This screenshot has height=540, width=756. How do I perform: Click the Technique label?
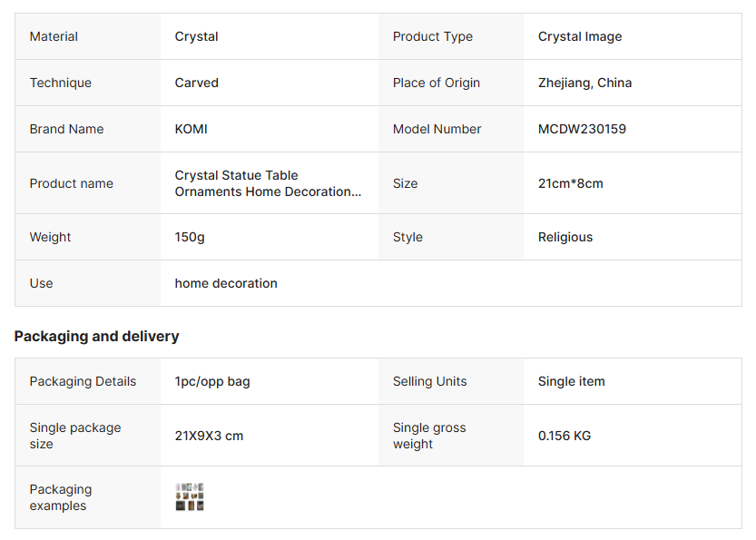[60, 83]
